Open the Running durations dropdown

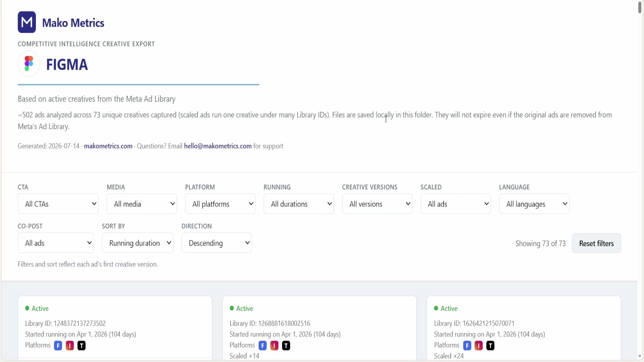click(x=299, y=204)
